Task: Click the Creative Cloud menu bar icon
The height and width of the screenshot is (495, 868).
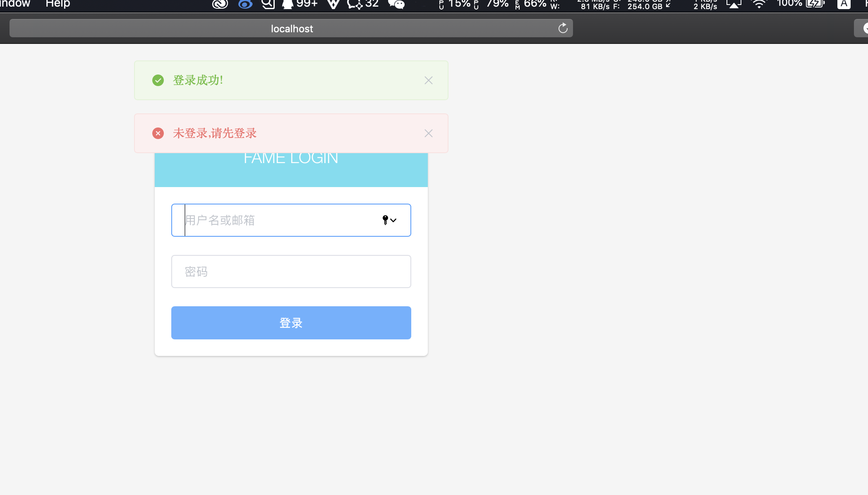Action: (220, 4)
